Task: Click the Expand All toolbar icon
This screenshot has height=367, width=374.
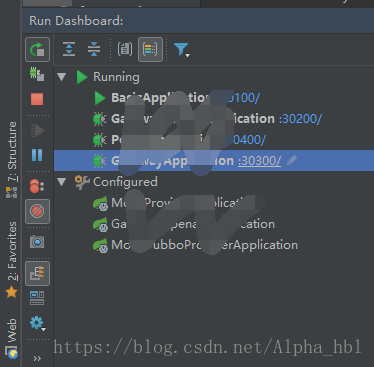Action: [69, 49]
